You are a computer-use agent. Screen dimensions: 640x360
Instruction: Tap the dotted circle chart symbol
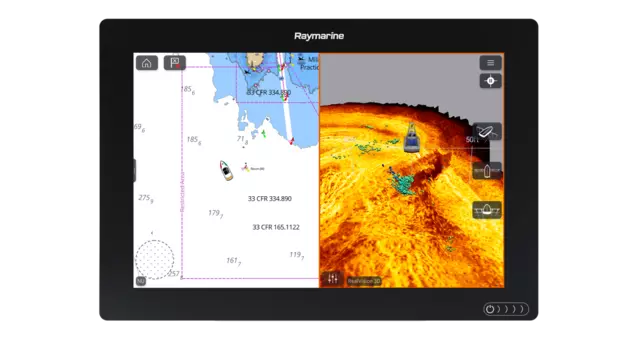click(x=155, y=260)
